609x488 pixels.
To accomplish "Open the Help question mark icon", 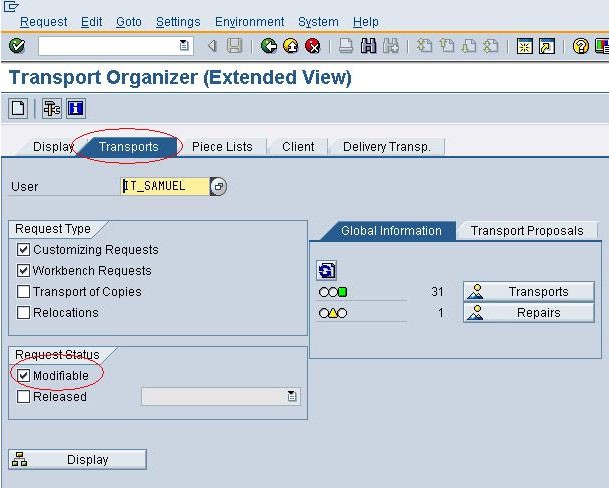I will tap(580, 46).
